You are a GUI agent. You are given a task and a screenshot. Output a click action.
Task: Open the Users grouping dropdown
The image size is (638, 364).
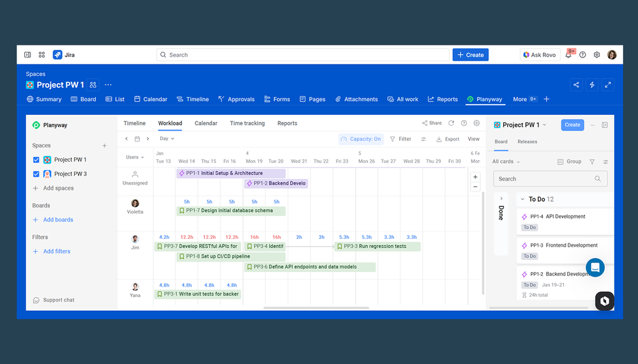pyautogui.click(x=135, y=157)
